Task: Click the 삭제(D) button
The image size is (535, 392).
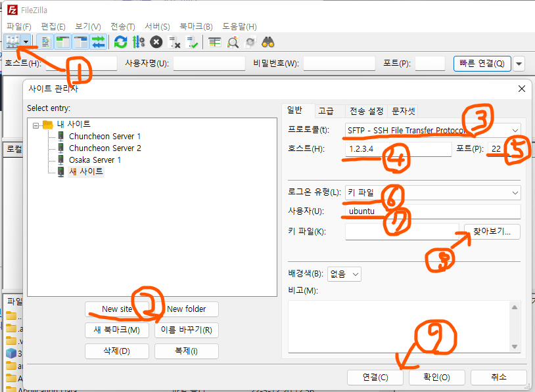Action: click(117, 351)
